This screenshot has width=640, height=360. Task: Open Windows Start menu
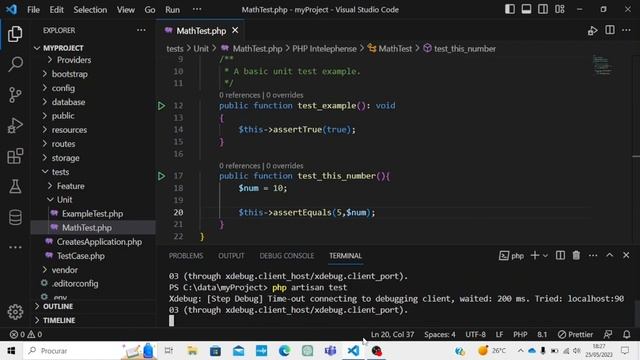pyautogui.click(x=11, y=351)
